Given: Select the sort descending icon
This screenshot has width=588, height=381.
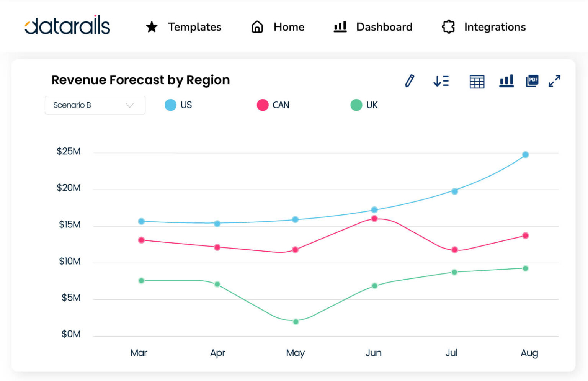Looking at the screenshot, I should point(441,81).
